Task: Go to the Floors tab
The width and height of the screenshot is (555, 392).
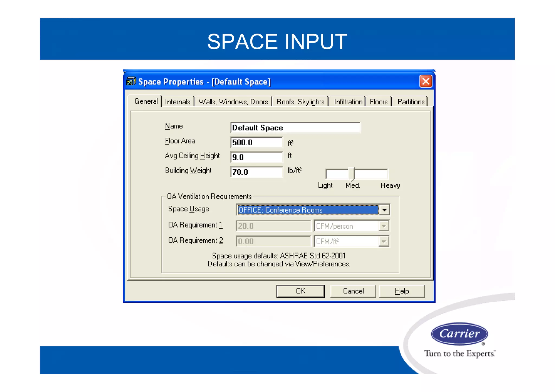Action: pos(379,102)
